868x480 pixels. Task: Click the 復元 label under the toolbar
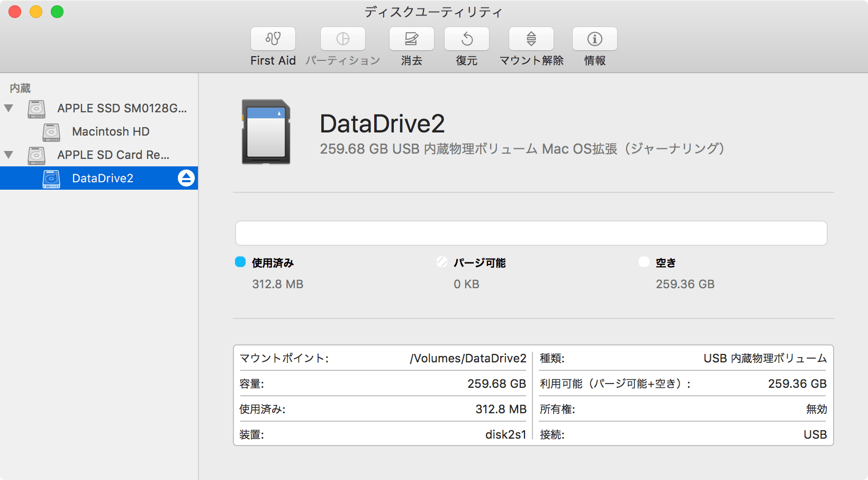[467, 60]
